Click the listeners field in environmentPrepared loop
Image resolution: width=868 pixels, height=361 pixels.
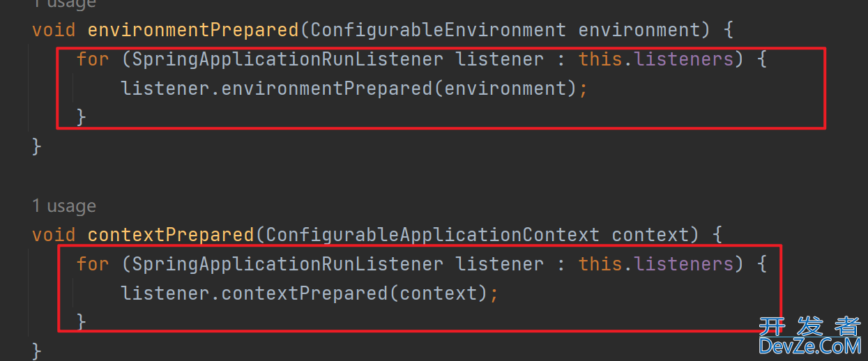pyautogui.click(x=684, y=59)
